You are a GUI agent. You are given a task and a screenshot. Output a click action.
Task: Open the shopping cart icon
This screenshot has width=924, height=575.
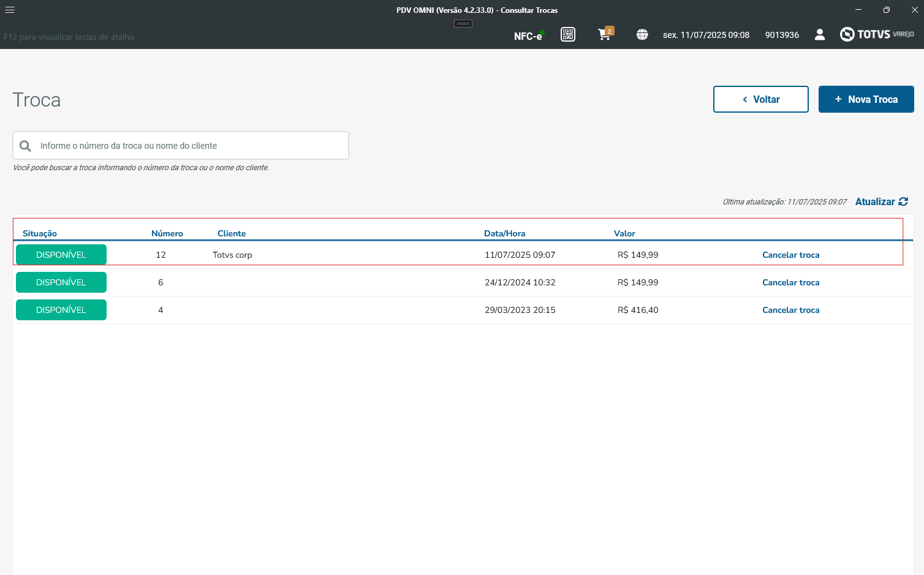point(605,34)
